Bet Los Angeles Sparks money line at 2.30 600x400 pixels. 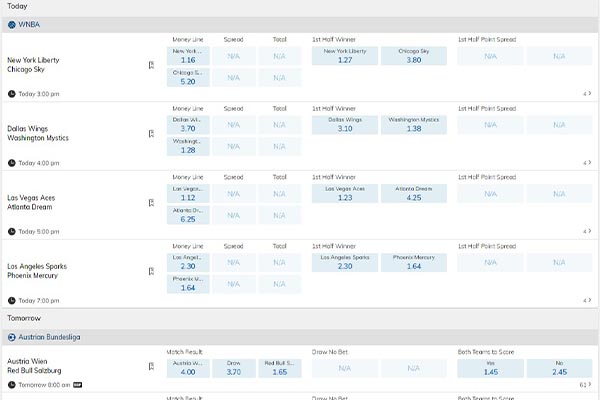[188, 262]
